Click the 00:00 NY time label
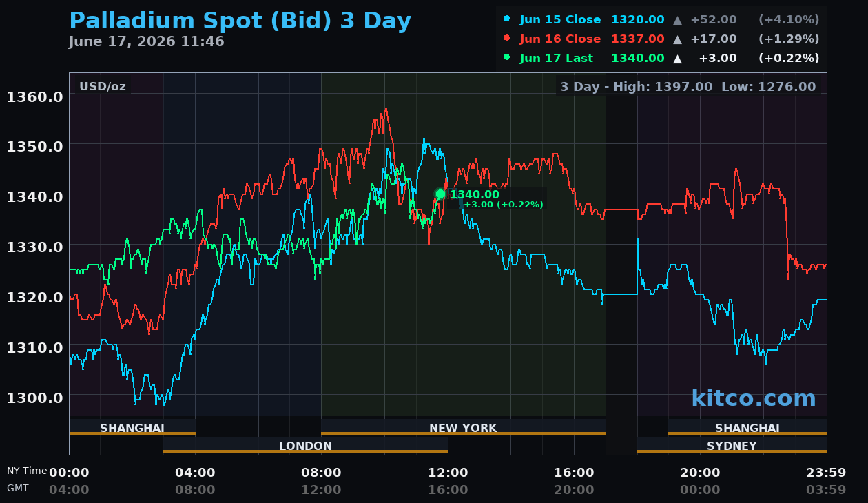The image size is (868, 503). (x=69, y=473)
